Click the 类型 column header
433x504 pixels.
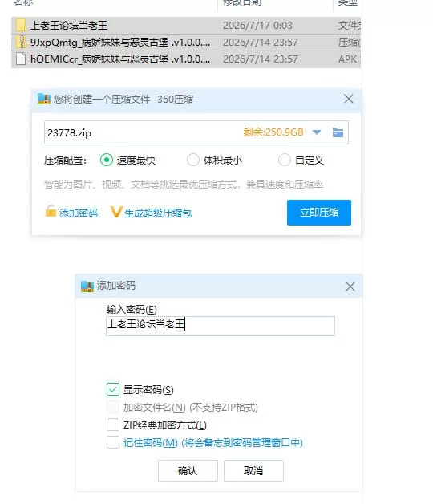pos(348,2)
